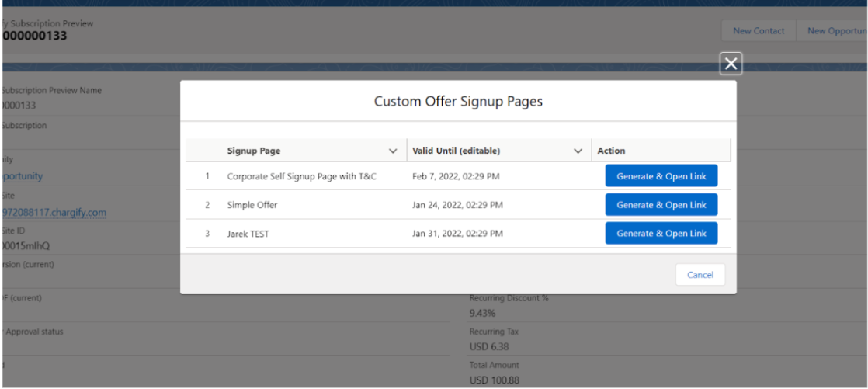Generate and open link for Simple Offer
This screenshot has height=389, width=868.
661,205
